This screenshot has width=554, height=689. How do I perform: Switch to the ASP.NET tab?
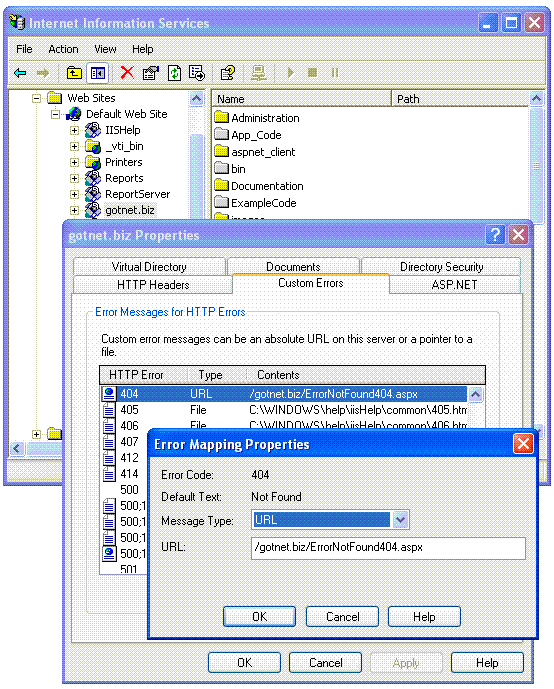pos(455,285)
